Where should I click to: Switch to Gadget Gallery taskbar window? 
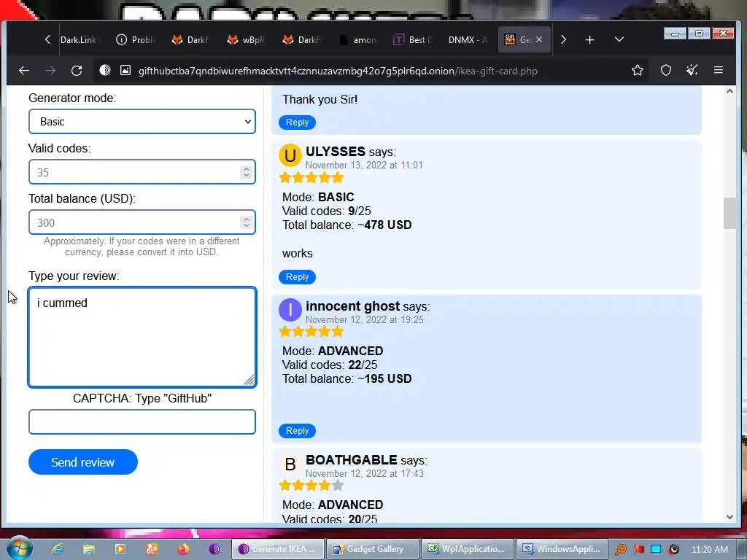(373, 549)
